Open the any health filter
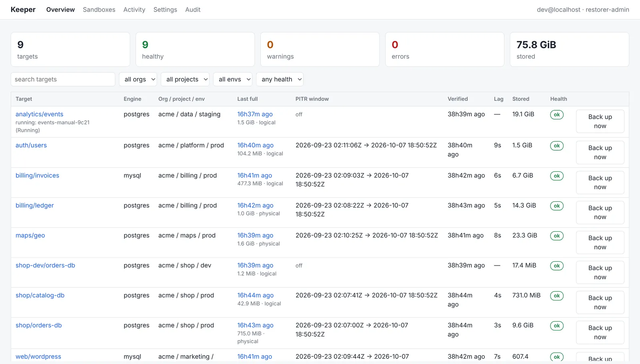The image size is (640, 364). click(x=280, y=79)
